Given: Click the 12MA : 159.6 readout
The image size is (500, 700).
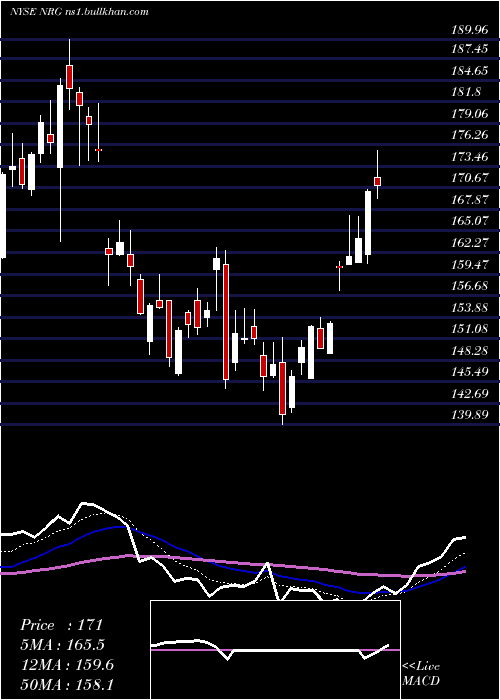Looking at the screenshot, I should tap(67, 665).
